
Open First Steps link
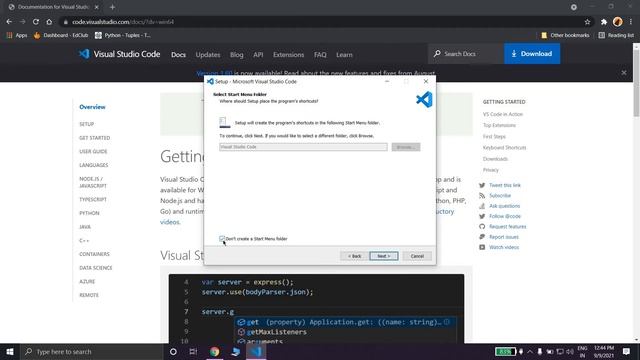[494, 136]
